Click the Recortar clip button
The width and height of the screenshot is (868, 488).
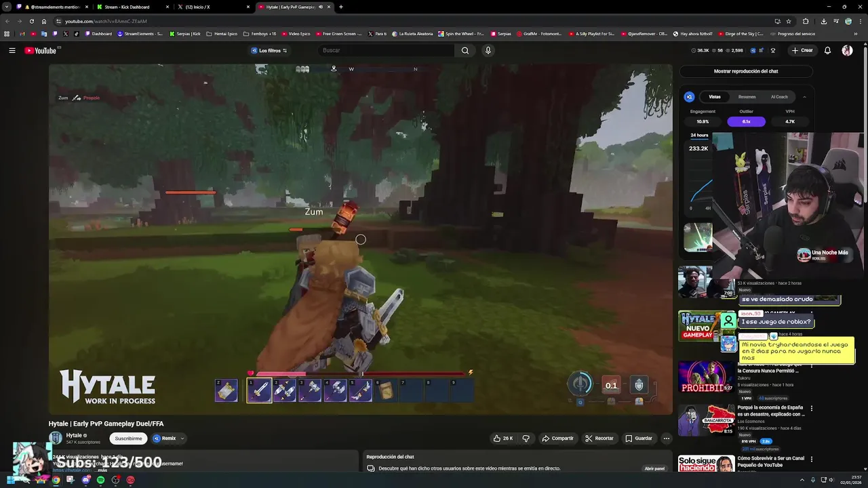click(x=599, y=439)
